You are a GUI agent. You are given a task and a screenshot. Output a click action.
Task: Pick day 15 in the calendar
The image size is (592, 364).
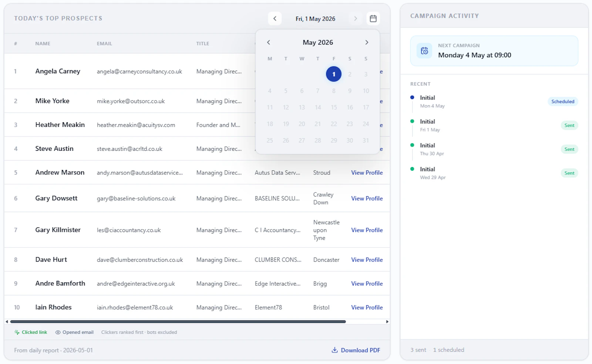pos(334,107)
